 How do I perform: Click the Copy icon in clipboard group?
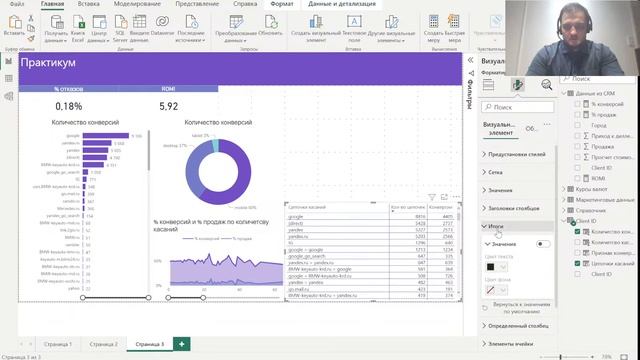31,28
